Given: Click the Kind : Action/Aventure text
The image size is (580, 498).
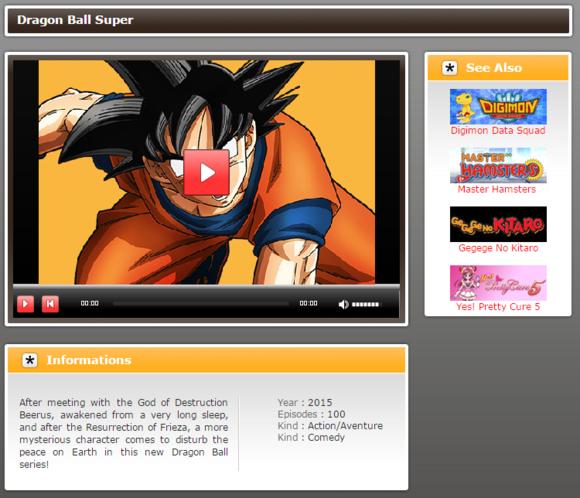Looking at the screenshot, I should 330,426.
